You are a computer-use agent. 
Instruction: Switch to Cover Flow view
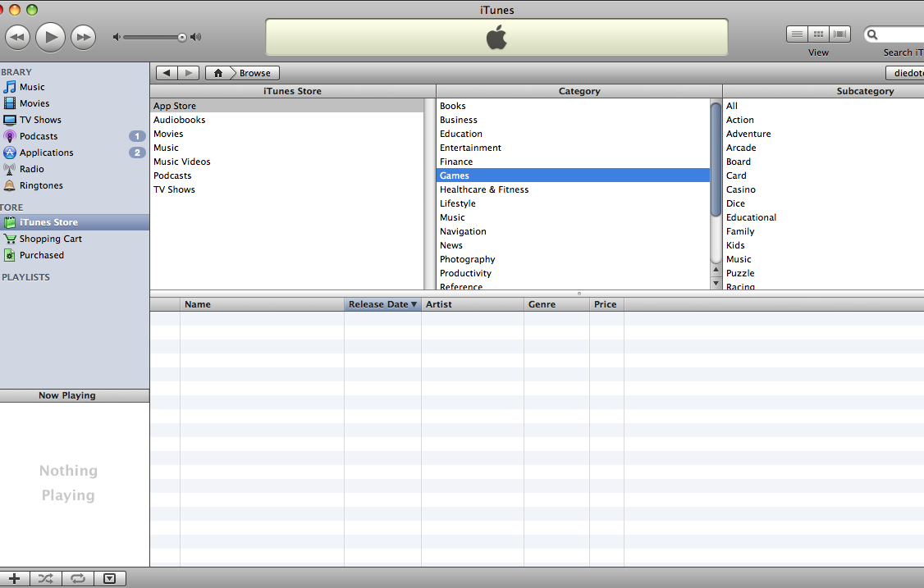(x=839, y=34)
